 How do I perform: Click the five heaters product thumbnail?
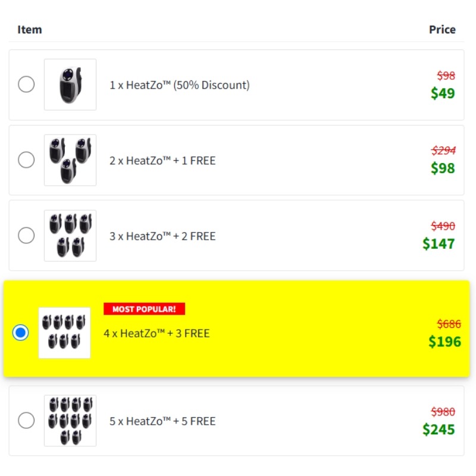[x=70, y=236]
